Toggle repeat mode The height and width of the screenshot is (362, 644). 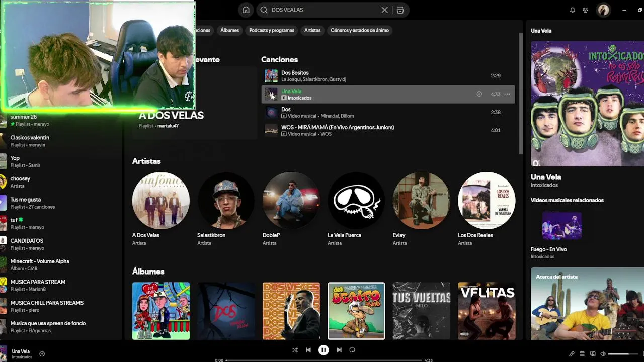point(352,350)
